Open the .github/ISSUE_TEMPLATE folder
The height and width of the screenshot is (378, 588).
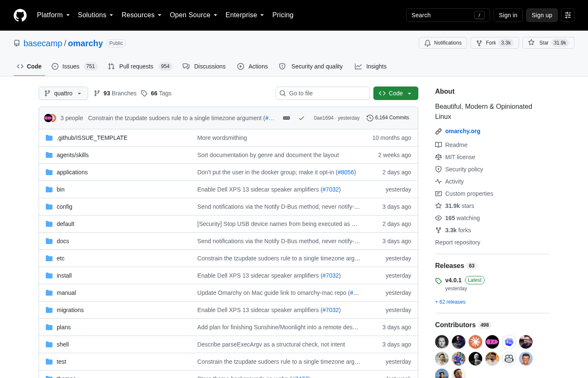pyautogui.click(x=92, y=138)
